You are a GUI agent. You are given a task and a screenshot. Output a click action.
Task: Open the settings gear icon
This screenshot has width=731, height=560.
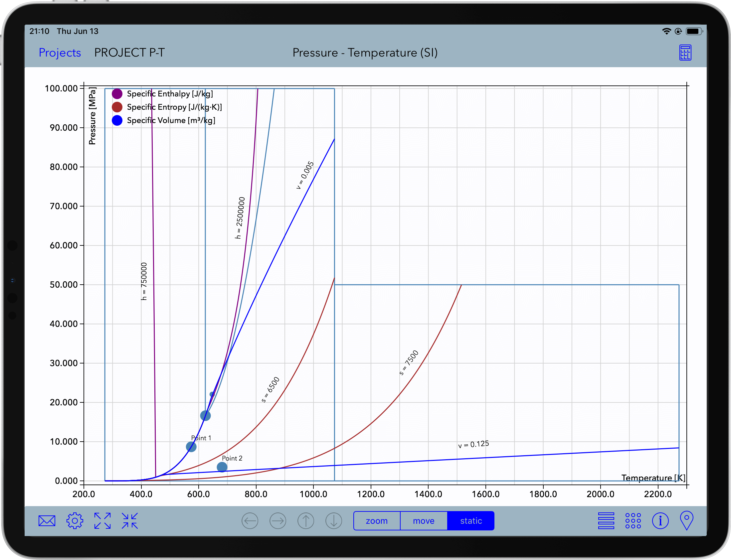point(75,520)
